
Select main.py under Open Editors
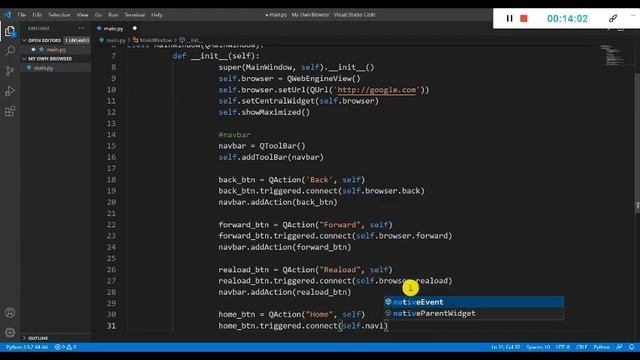(56, 49)
